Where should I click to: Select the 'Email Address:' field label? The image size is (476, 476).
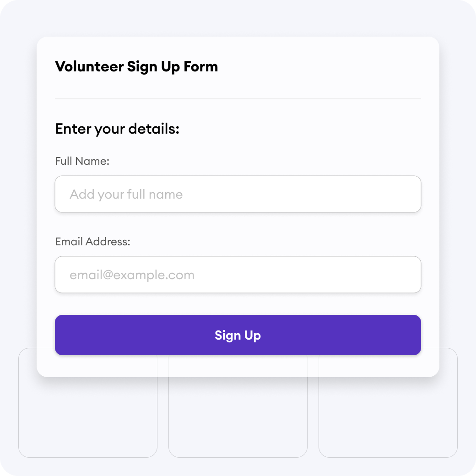tap(92, 242)
